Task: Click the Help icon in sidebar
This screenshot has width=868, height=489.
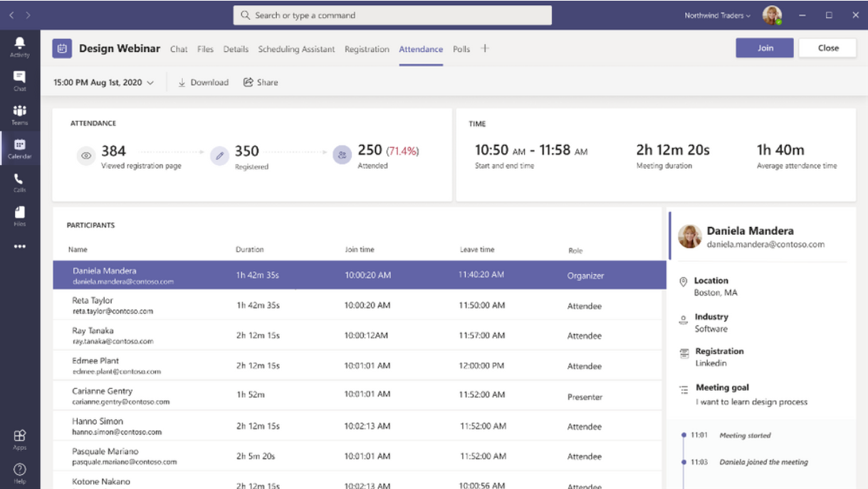Action: click(20, 472)
